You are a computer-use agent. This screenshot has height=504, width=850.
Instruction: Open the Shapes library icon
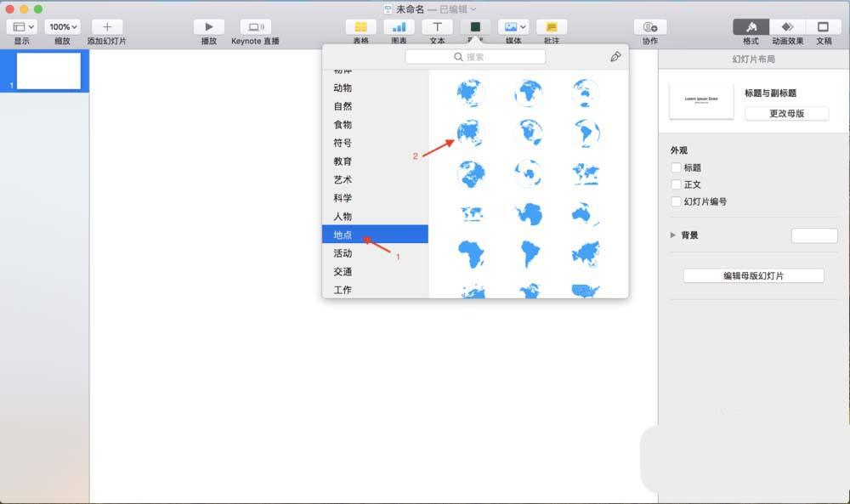(x=474, y=28)
